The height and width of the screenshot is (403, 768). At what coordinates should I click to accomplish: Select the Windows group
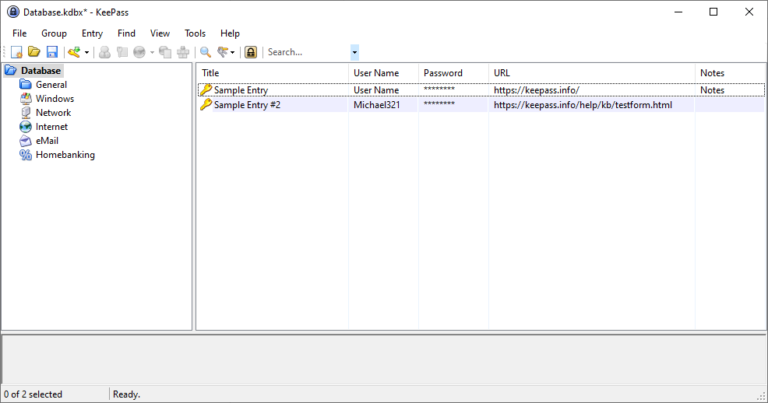(55, 98)
